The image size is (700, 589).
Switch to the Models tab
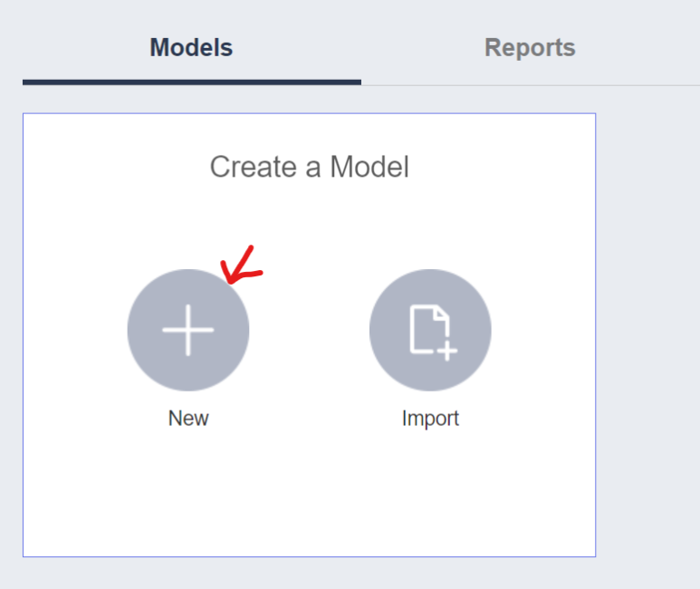click(x=191, y=48)
